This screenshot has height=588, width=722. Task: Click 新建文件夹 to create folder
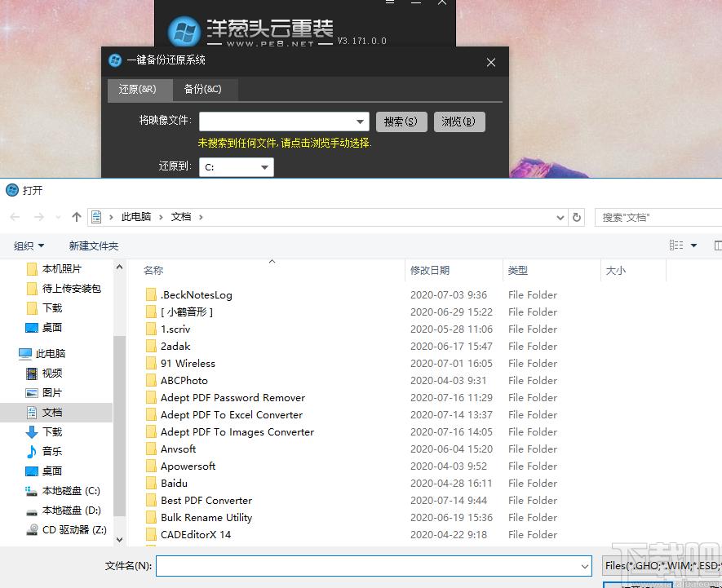(x=93, y=245)
